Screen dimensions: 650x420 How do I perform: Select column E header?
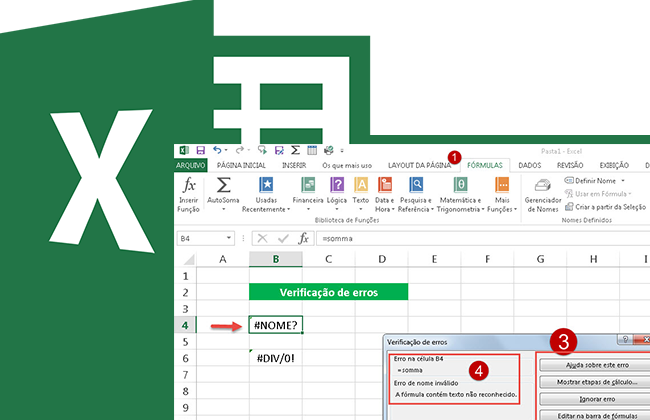(434, 259)
